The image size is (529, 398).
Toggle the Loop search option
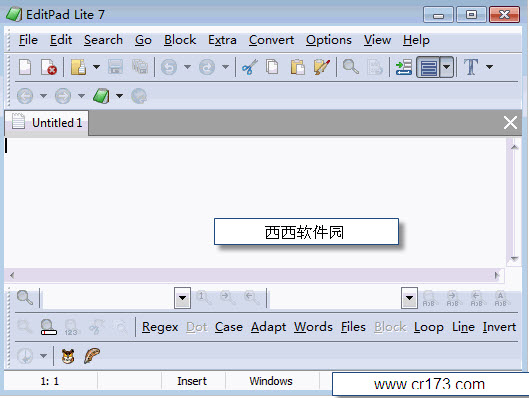coord(429,327)
